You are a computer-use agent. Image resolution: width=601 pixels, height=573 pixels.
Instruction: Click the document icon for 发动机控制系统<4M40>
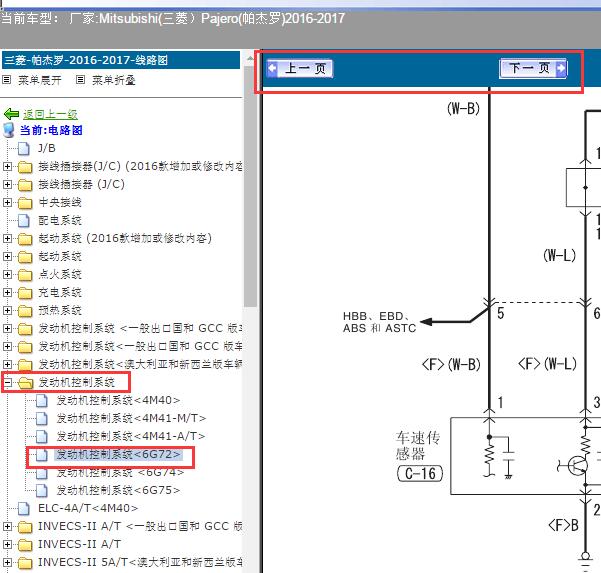click(42, 401)
